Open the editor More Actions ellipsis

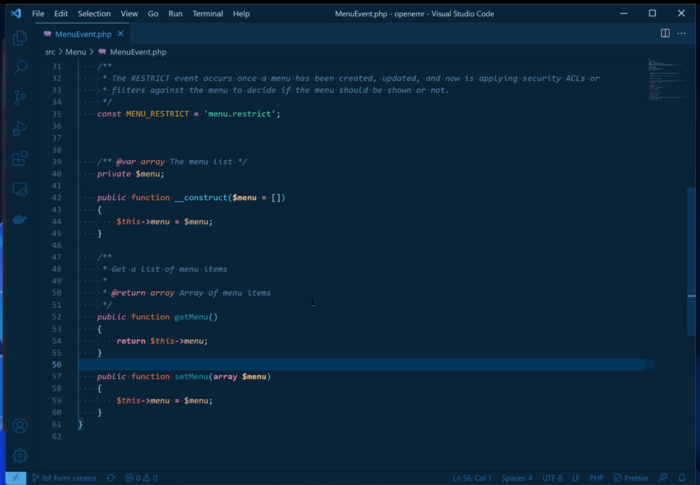[684, 33]
